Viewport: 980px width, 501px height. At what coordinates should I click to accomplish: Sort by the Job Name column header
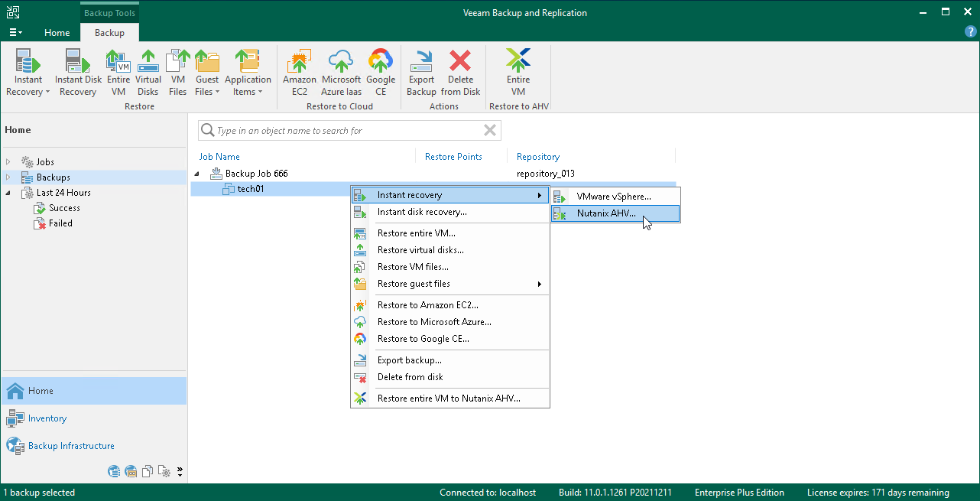click(x=219, y=157)
